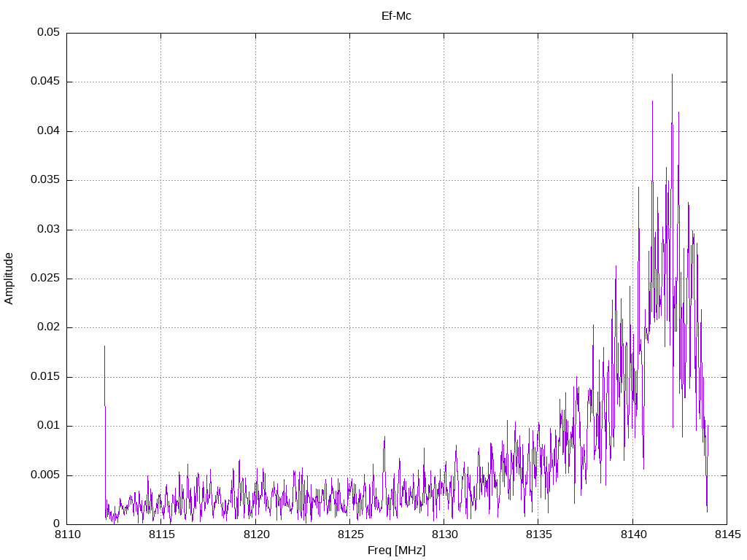
Task: Select the Amplitude y-axis label
Action: coord(9,278)
